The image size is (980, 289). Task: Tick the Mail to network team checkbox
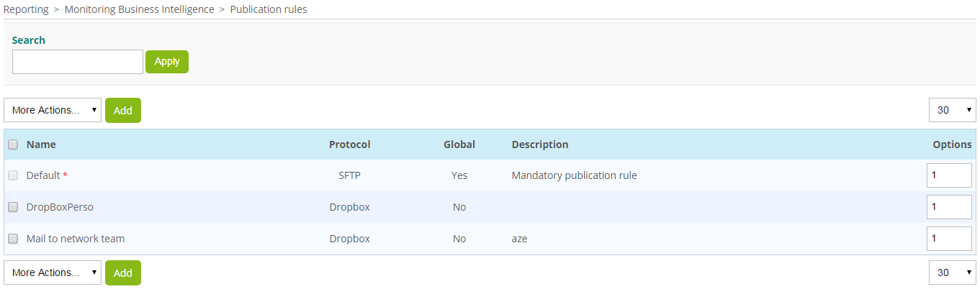[13, 239]
